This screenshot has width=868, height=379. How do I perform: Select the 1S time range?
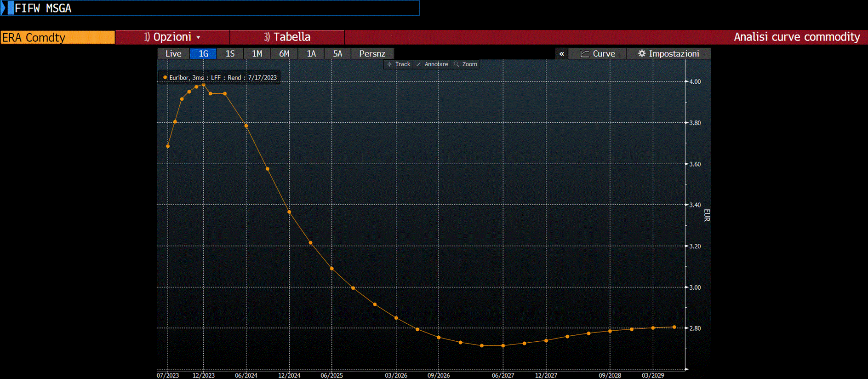(x=230, y=54)
